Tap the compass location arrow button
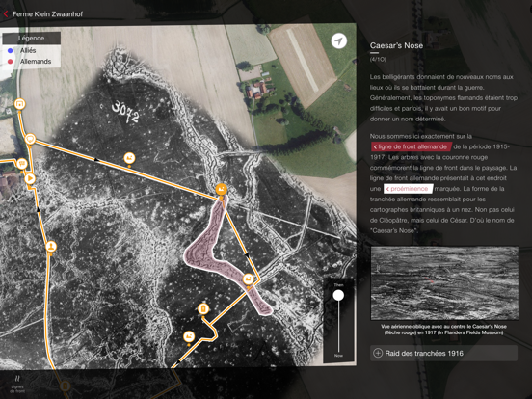 point(338,41)
